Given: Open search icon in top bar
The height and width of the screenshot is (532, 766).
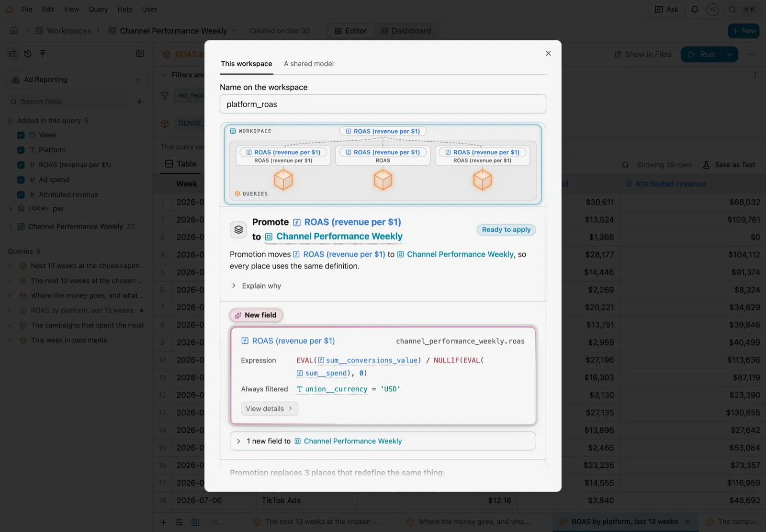Looking at the screenshot, I should tap(732, 9).
